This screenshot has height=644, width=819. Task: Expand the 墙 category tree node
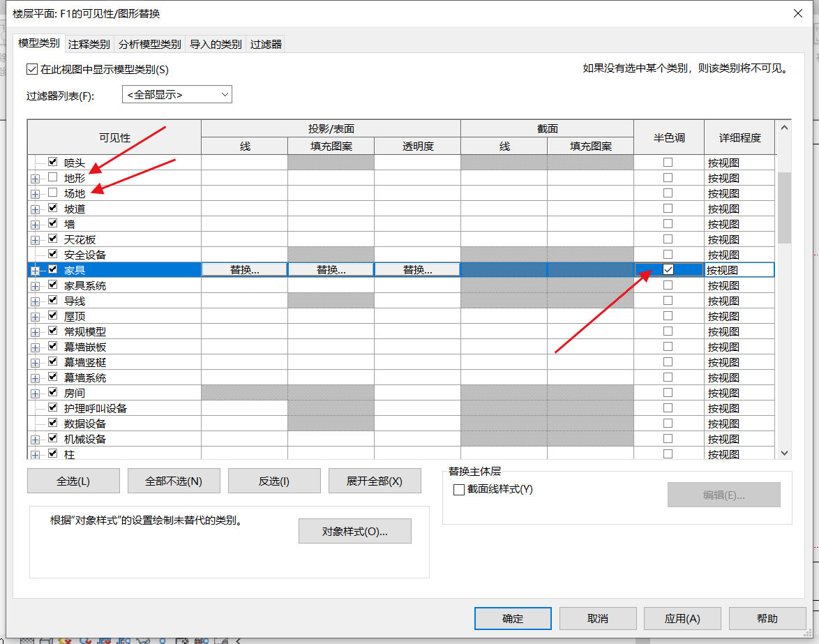pos(36,224)
